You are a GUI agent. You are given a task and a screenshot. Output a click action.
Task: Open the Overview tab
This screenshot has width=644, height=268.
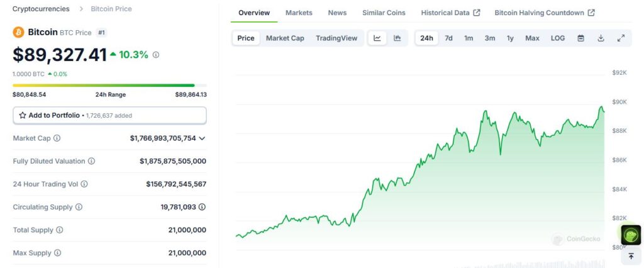pyautogui.click(x=254, y=13)
